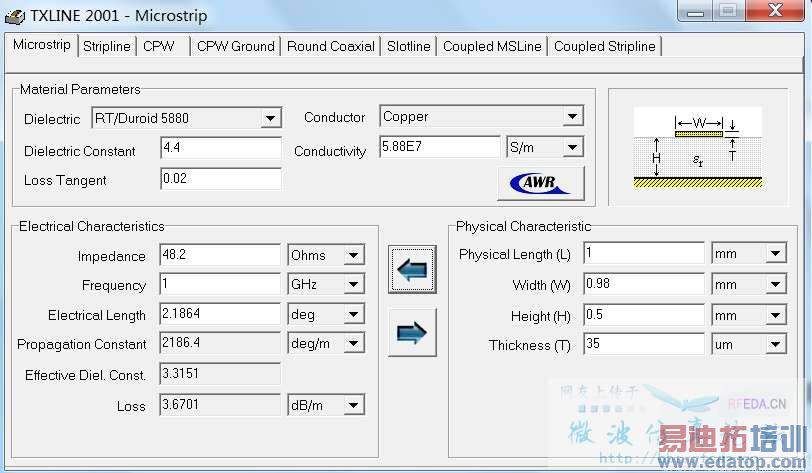Minimize the TXLINE window
The height and width of the screenshot is (473, 812).
(x=695, y=10)
